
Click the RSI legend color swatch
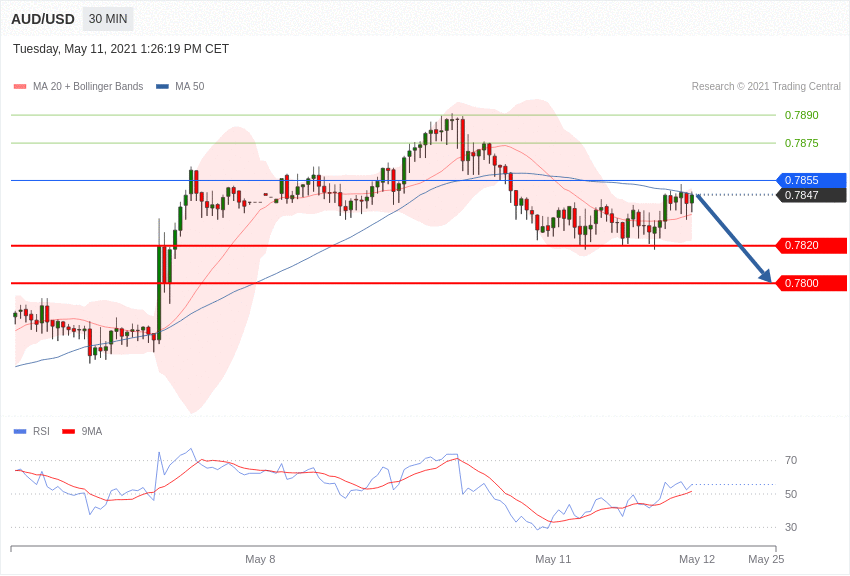(x=20, y=431)
